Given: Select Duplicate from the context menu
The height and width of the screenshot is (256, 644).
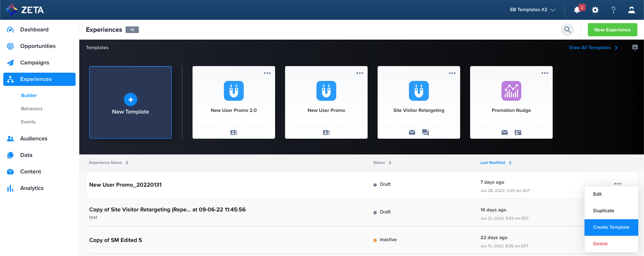Looking at the screenshot, I should 604,211.
